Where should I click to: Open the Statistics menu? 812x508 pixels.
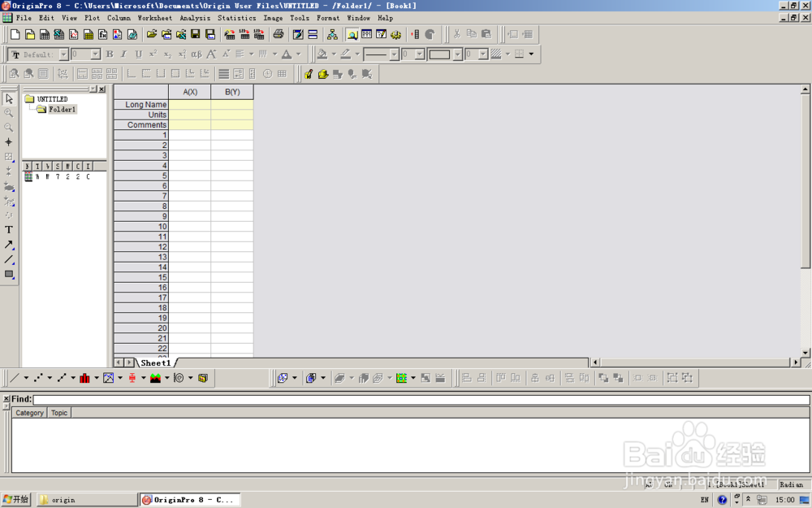pyautogui.click(x=236, y=18)
